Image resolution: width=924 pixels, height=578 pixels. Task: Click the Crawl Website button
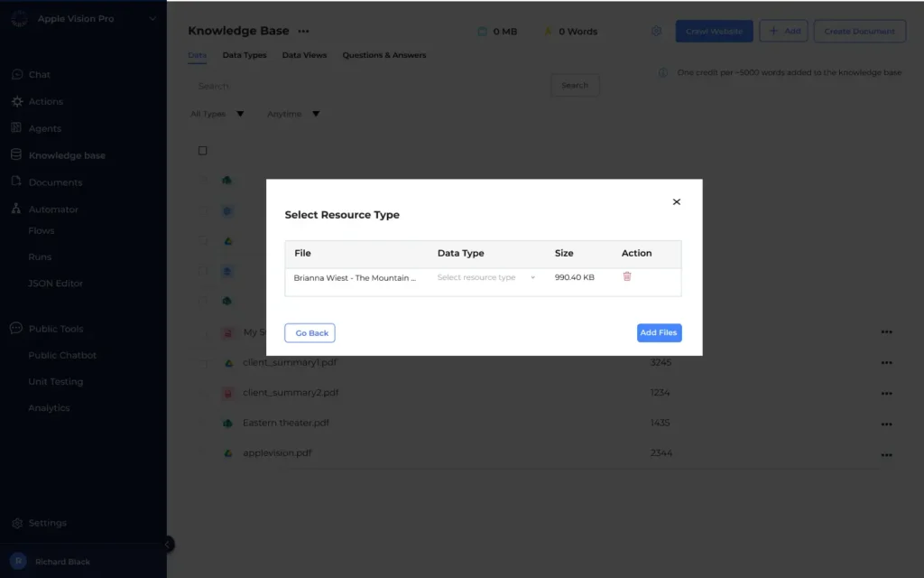pyautogui.click(x=715, y=31)
